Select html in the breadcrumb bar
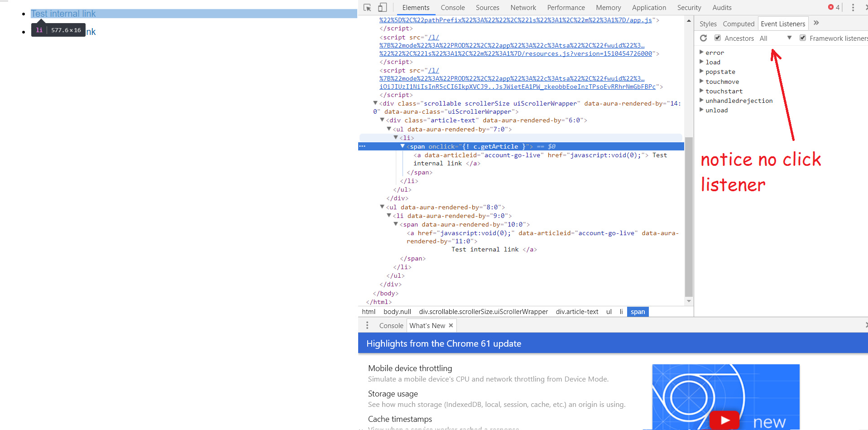This screenshot has width=868, height=430. click(x=369, y=312)
